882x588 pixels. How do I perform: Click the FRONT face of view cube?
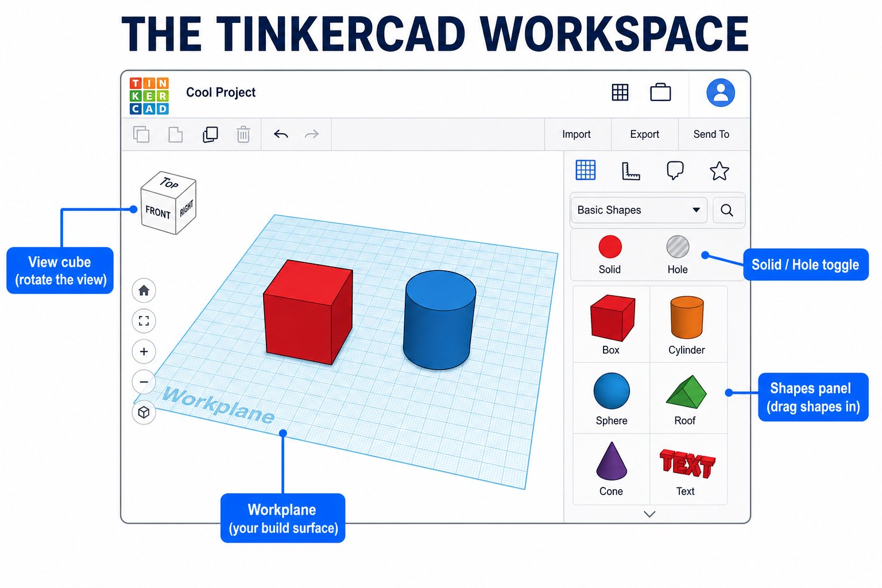point(158,212)
